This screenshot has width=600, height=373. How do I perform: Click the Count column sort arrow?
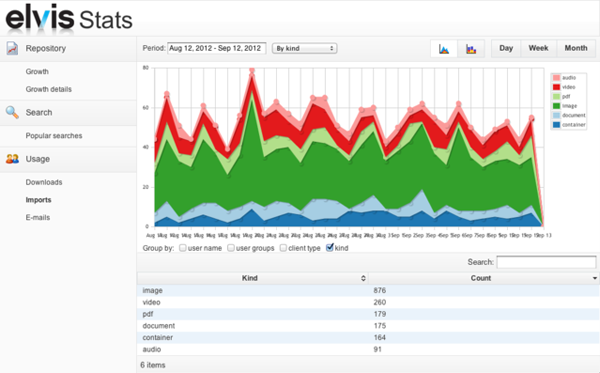tap(595, 279)
